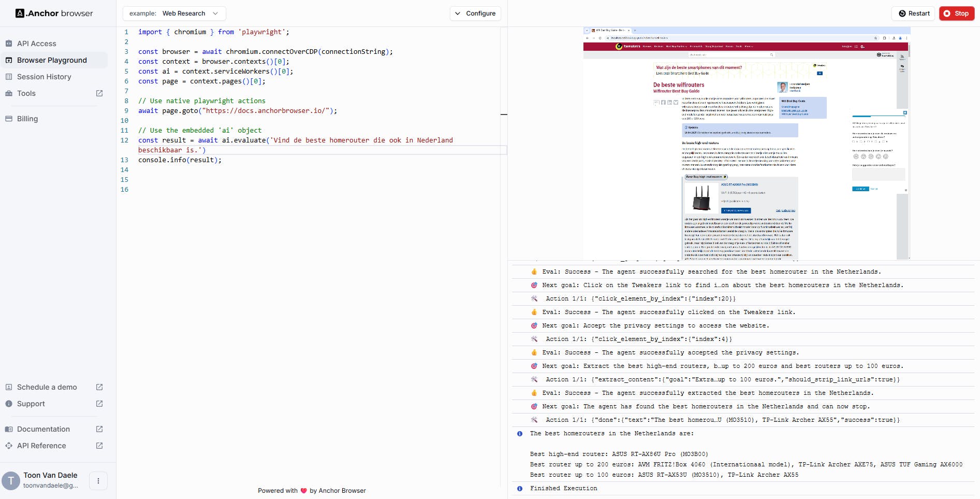Expand the Web Research example dropdown
The image size is (980, 499).
coord(174,13)
